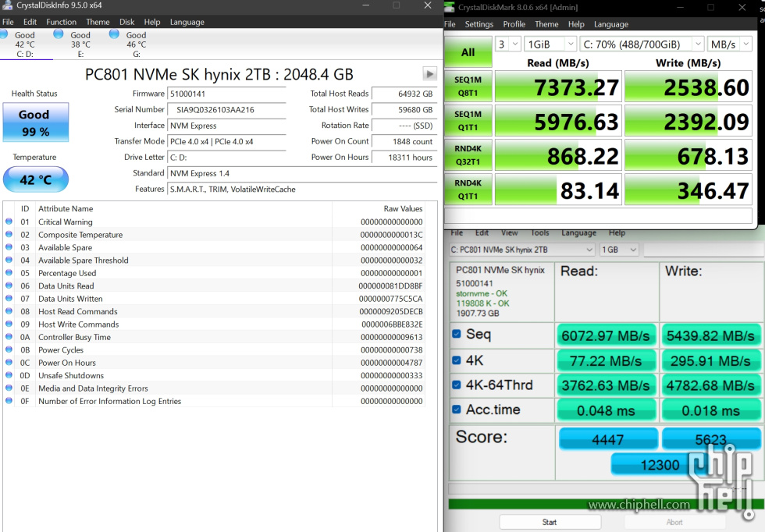Open CrystalDiskMark Profile menu
This screenshot has height=532, width=765.
click(x=514, y=24)
